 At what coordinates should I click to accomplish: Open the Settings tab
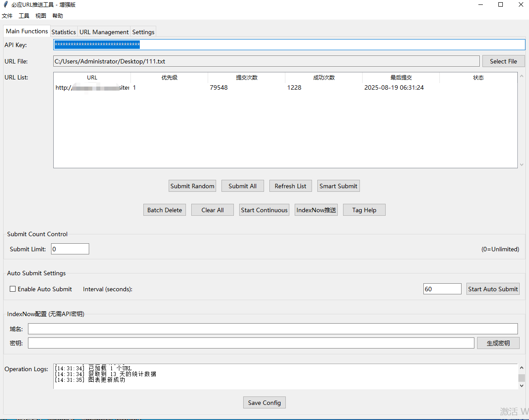coord(143,32)
